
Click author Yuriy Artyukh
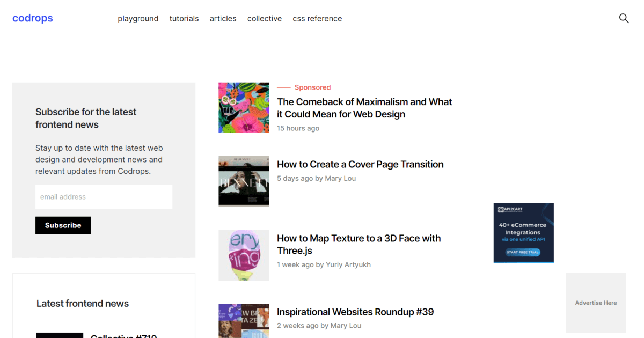coord(348,264)
